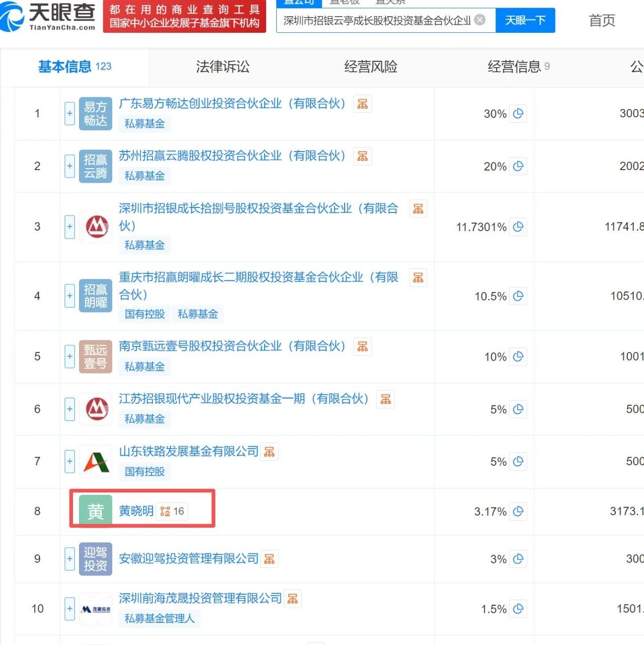
Task: Click structure chart icon beside 深圳市招银成长拾捌号
Action: (x=418, y=209)
